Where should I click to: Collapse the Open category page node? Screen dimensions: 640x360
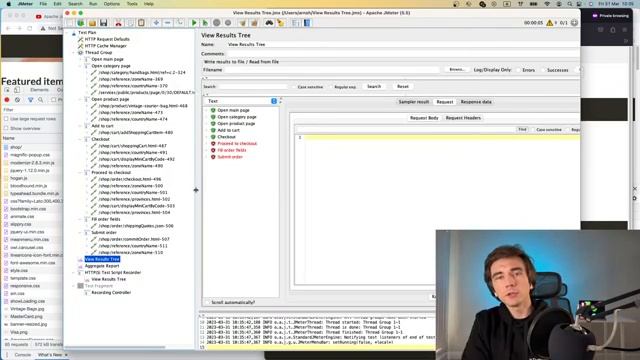(x=80, y=66)
